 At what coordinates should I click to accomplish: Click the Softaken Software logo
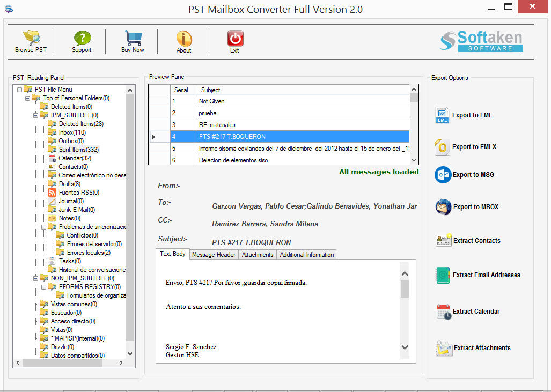pos(481,41)
